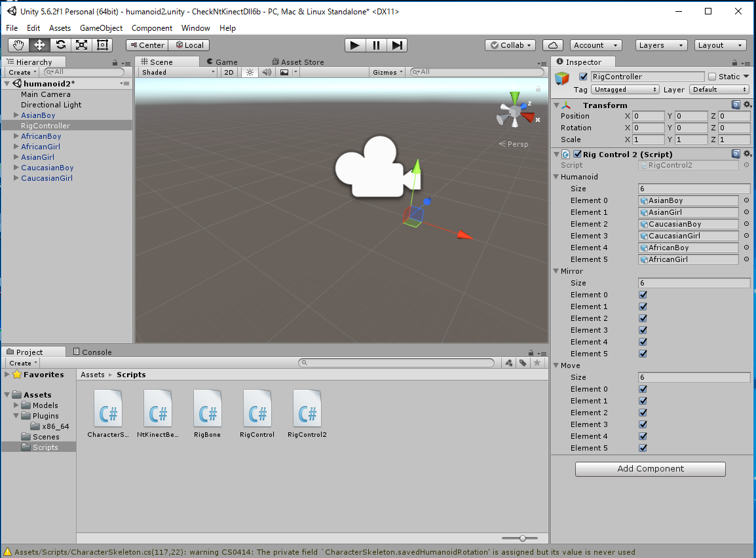Click the asset icon size slider

click(523, 538)
